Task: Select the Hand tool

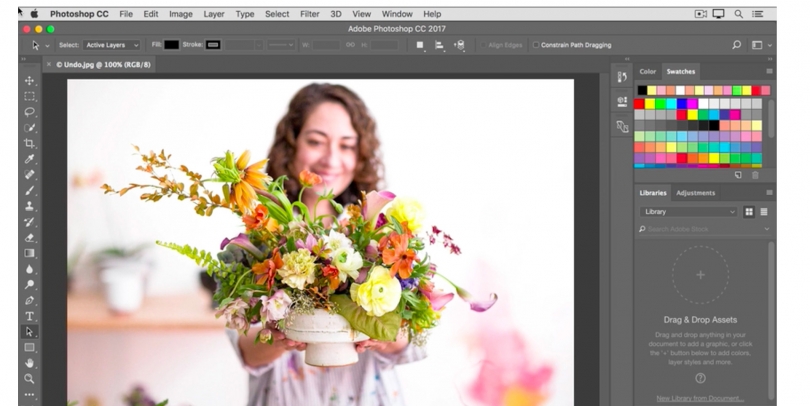Action: click(29, 363)
